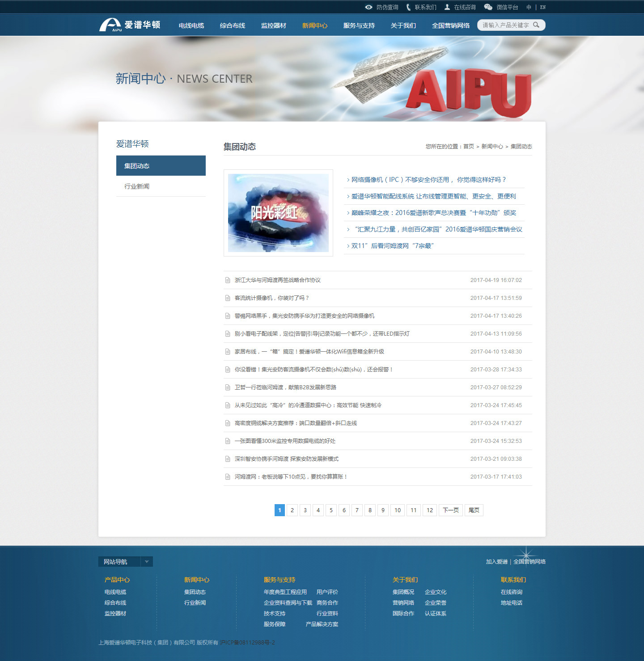Screen dimensions: 644x661
Task: Click 加入爱谱 link in footer
Action: 496,562
